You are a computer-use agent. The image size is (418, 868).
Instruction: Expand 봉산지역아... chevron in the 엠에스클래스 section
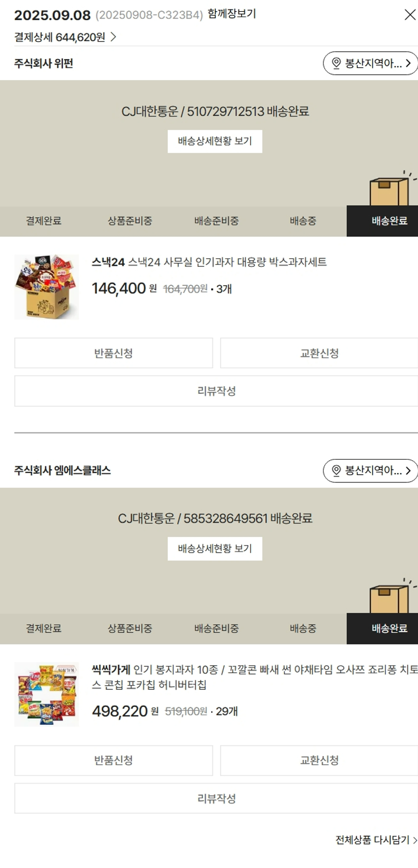(x=408, y=471)
